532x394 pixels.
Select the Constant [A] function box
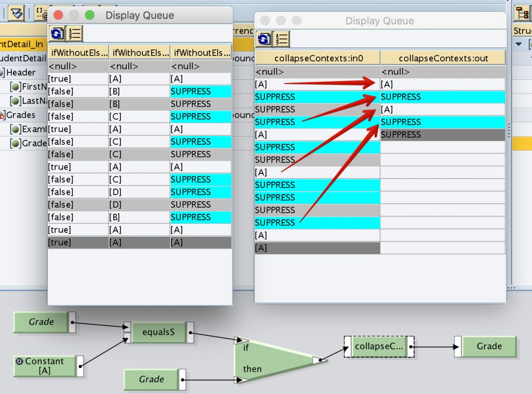(45, 366)
